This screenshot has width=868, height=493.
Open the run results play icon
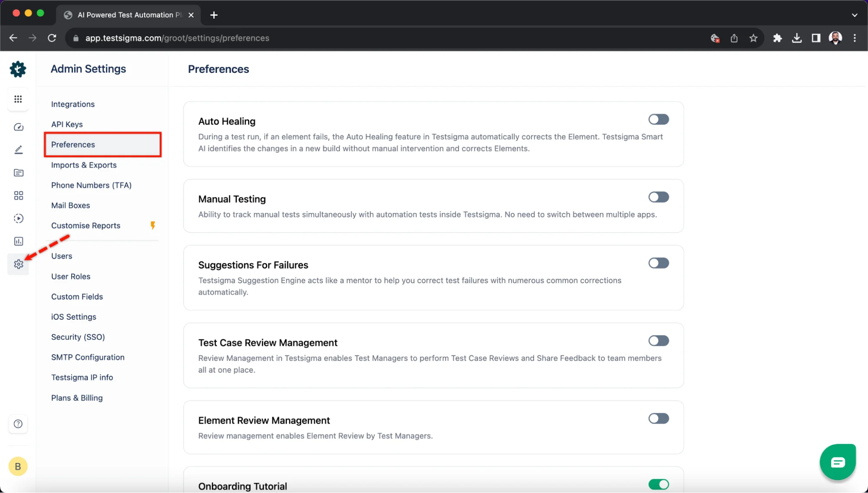pos(18,218)
